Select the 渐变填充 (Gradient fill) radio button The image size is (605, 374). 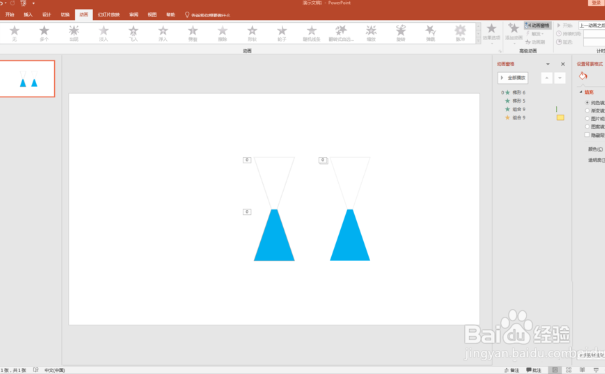click(x=587, y=111)
